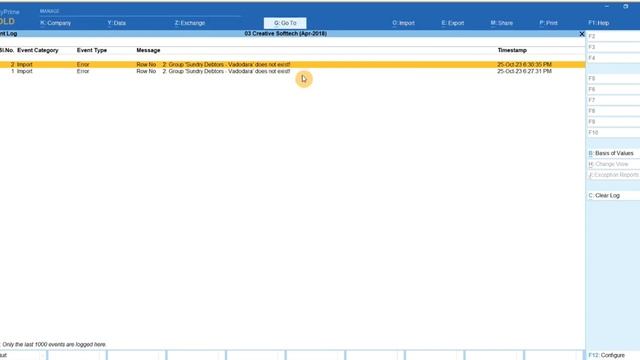Click the highlighted row's error message text
This screenshot has height=360, width=640.
(213, 64)
